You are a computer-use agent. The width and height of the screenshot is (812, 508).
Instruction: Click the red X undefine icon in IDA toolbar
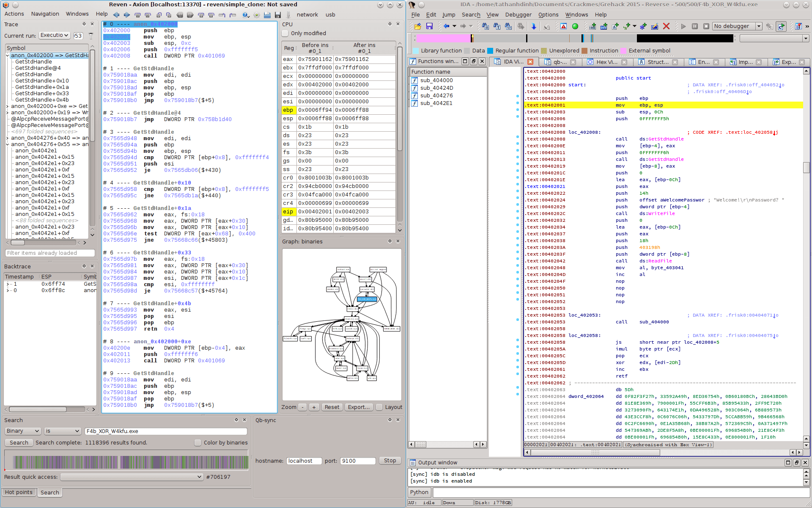pyautogui.click(x=667, y=26)
